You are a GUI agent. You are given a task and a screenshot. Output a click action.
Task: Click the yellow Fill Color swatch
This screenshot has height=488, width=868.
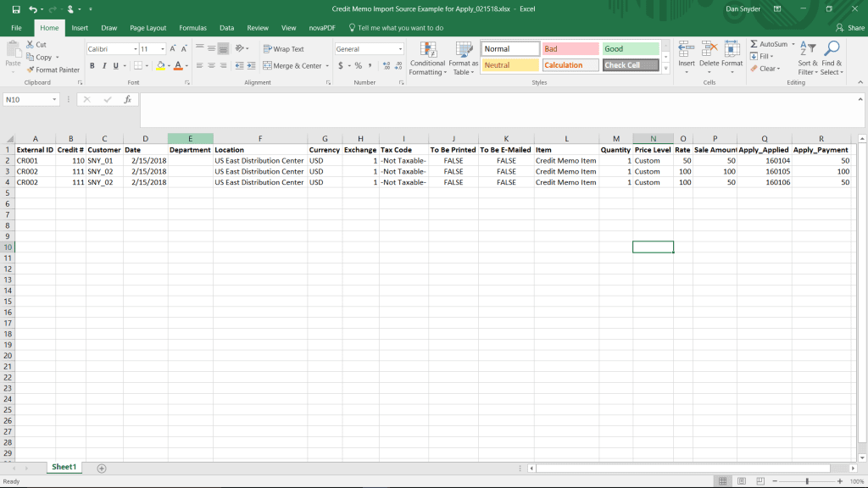(x=159, y=66)
